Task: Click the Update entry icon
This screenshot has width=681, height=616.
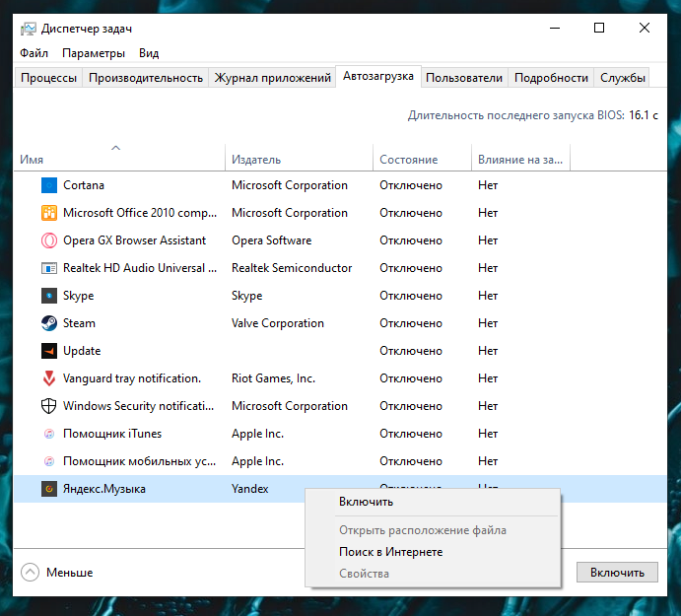Action: 49,351
